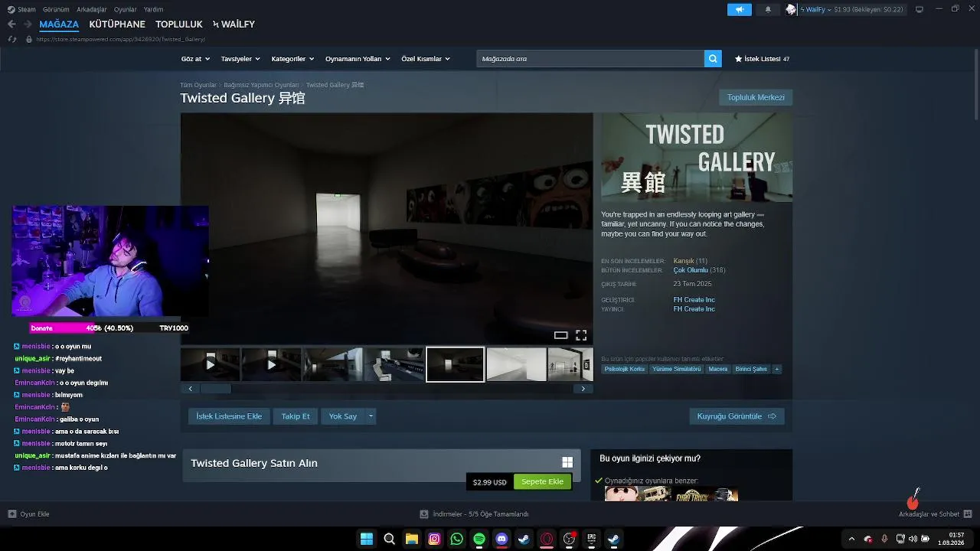980x551 pixels.
Task: Go back with the Steam back arrow
Action: click(x=11, y=24)
